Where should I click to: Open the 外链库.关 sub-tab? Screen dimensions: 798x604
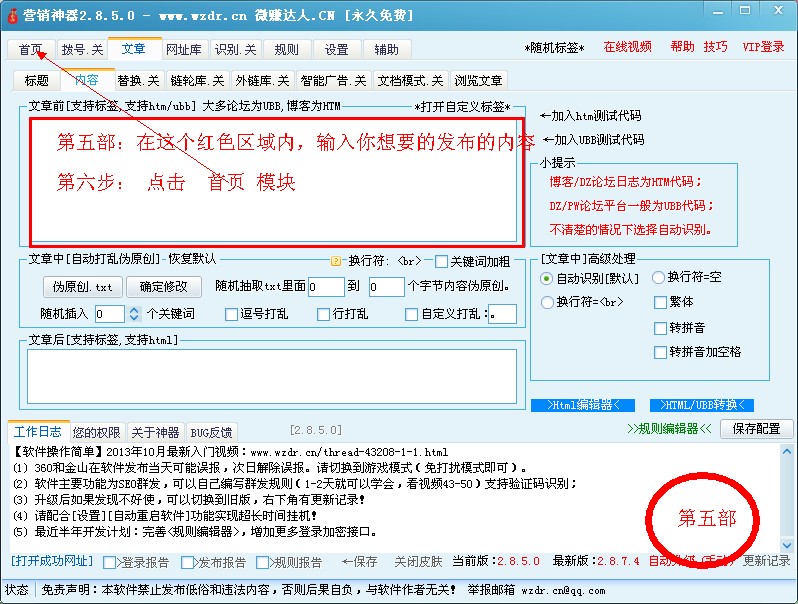tap(262, 80)
